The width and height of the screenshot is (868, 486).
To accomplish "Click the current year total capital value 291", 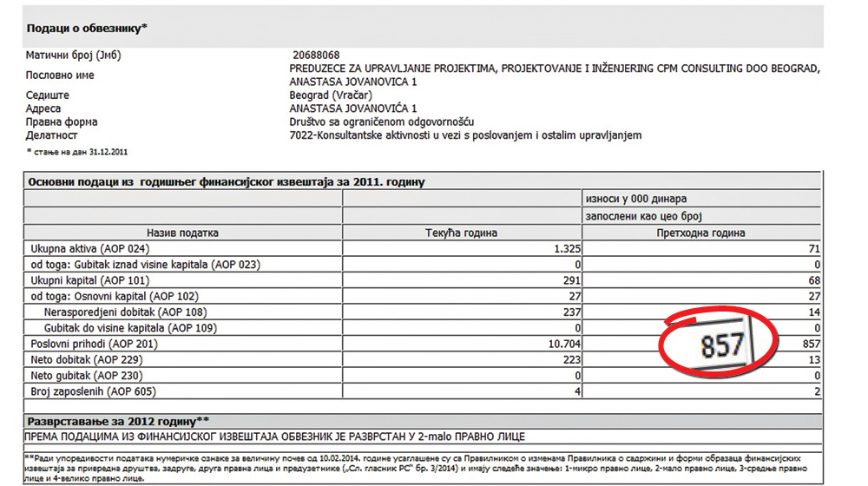I will point(571,280).
